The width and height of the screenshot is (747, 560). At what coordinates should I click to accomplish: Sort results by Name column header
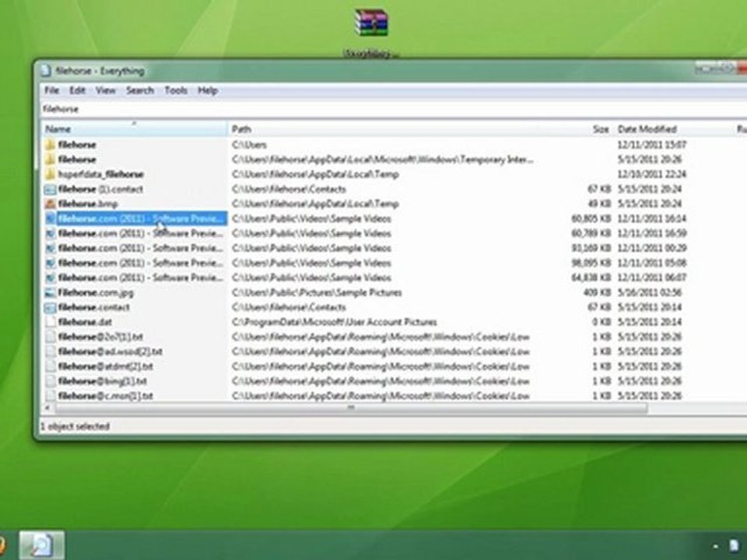(x=134, y=129)
